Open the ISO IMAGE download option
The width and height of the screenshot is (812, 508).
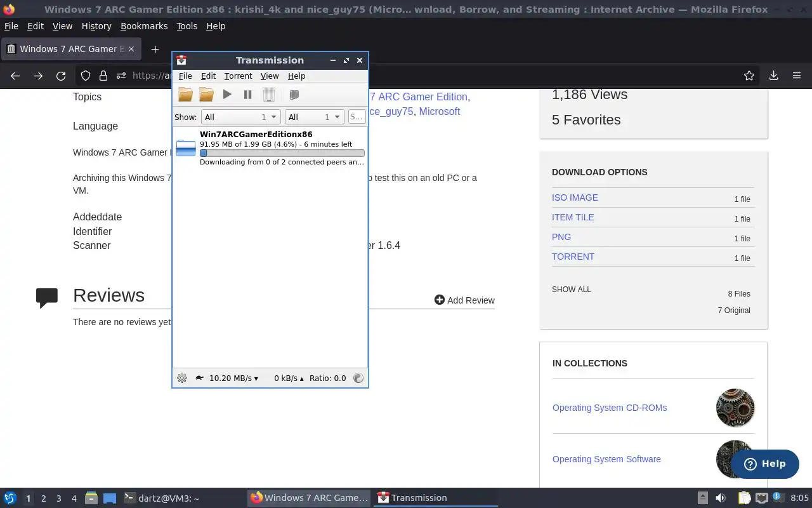[575, 197]
